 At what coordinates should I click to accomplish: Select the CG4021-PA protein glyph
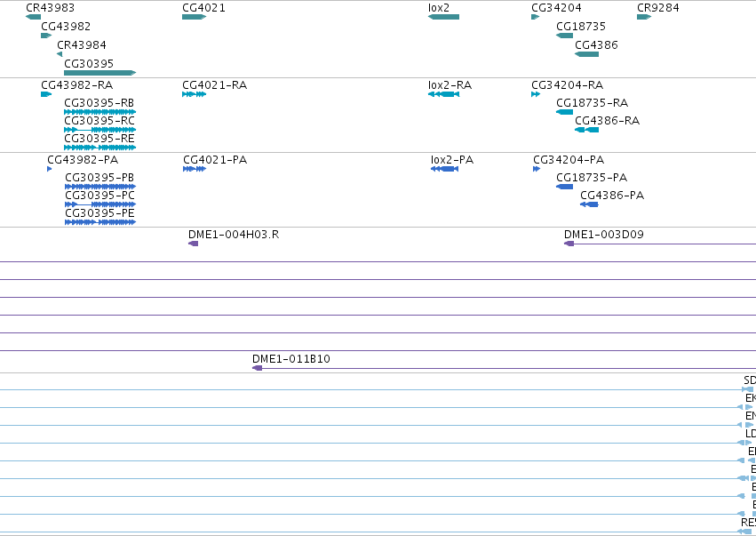click(x=195, y=169)
